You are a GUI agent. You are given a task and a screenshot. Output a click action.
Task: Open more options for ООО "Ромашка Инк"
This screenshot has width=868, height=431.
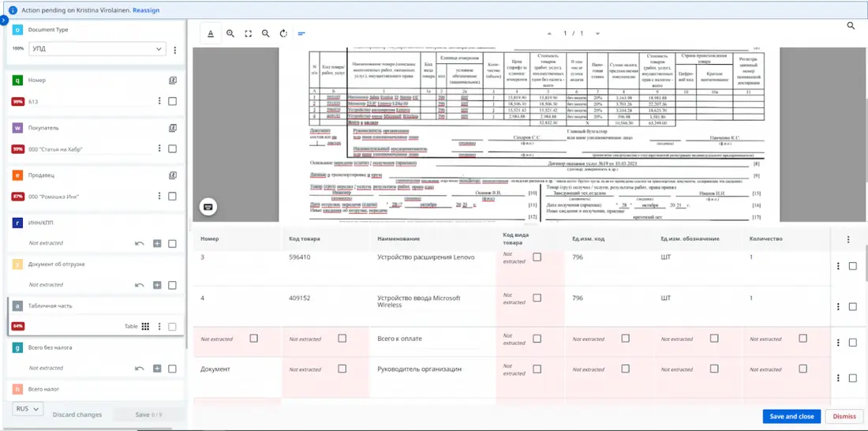coord(159,196)
